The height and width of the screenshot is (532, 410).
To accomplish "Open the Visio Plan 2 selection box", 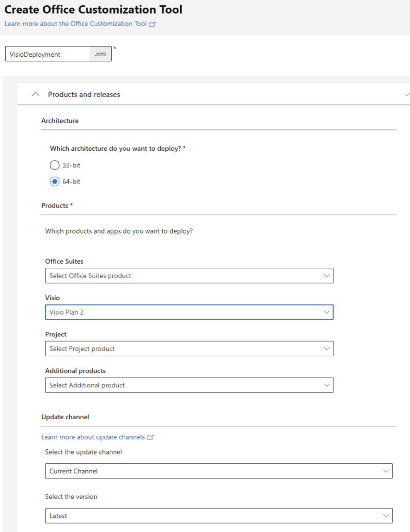I will coord(189,312).
